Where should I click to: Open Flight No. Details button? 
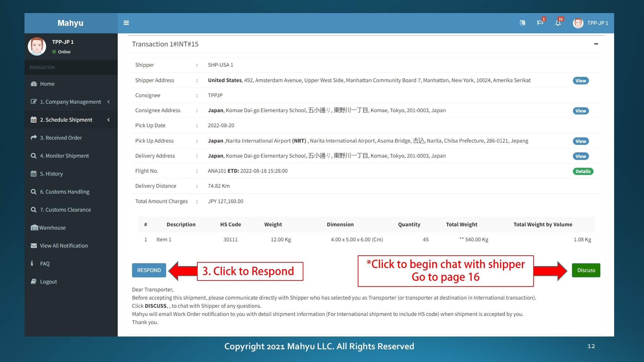click(583, 171)
